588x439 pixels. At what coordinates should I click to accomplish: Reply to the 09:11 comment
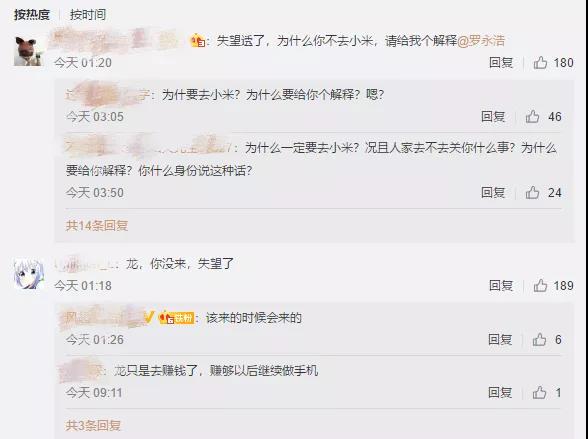pyautogui.click(x=500, y=393)
